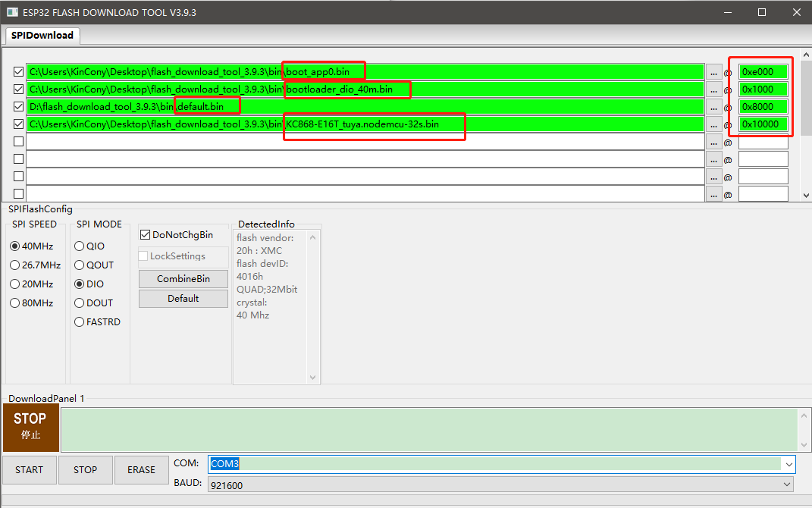Click the browse button for boot_app0.bin row
The image size is (812, 508).
(x=713, y=72)
